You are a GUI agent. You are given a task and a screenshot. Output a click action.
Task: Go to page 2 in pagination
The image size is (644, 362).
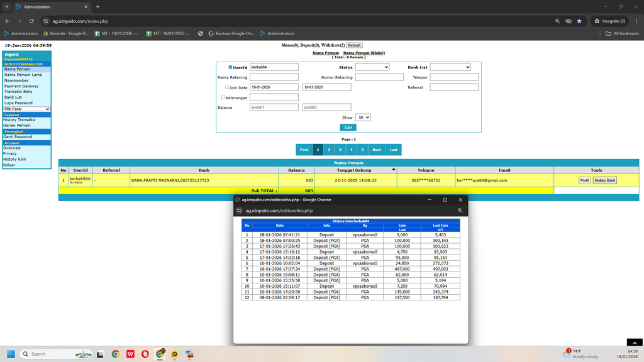pyautogui.click(x=329, y=150)
